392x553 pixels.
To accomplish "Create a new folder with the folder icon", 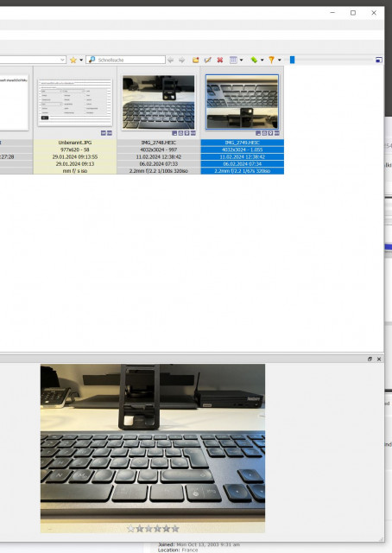I will (x=196, y=60).
